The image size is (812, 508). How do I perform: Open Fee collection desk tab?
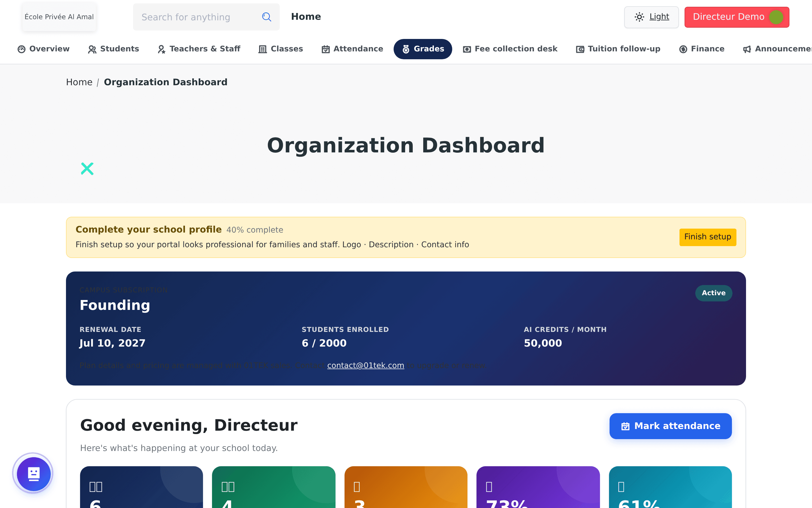[510, 49]
